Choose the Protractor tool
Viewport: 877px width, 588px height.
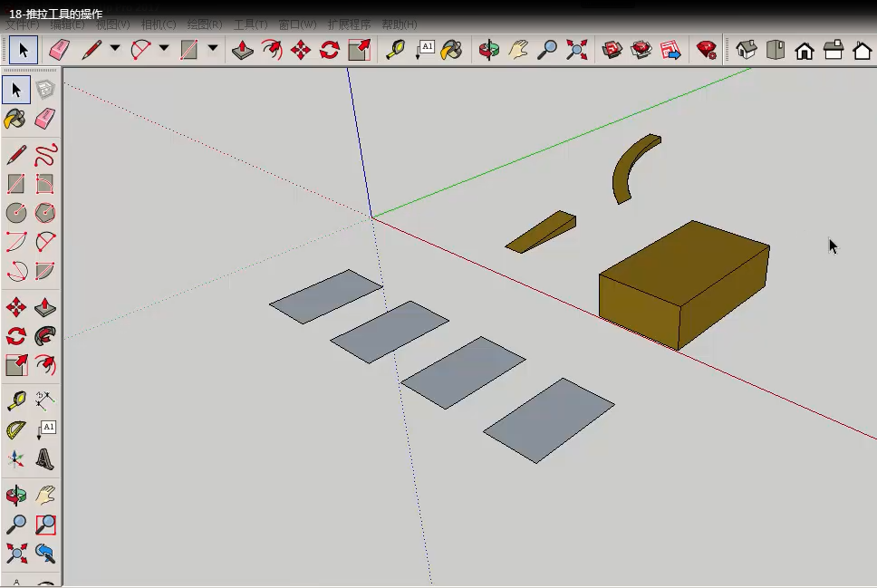(x=16, y=429)
